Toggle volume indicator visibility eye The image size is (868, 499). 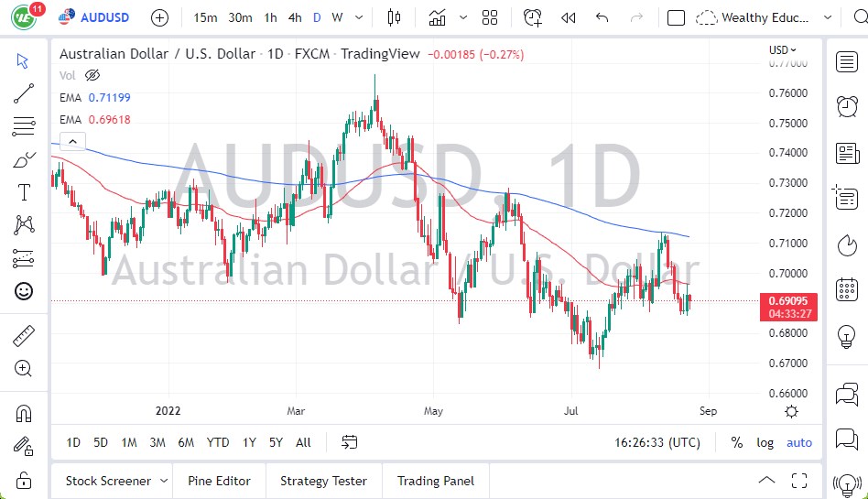pyautogui.click(x=92, y=76)
